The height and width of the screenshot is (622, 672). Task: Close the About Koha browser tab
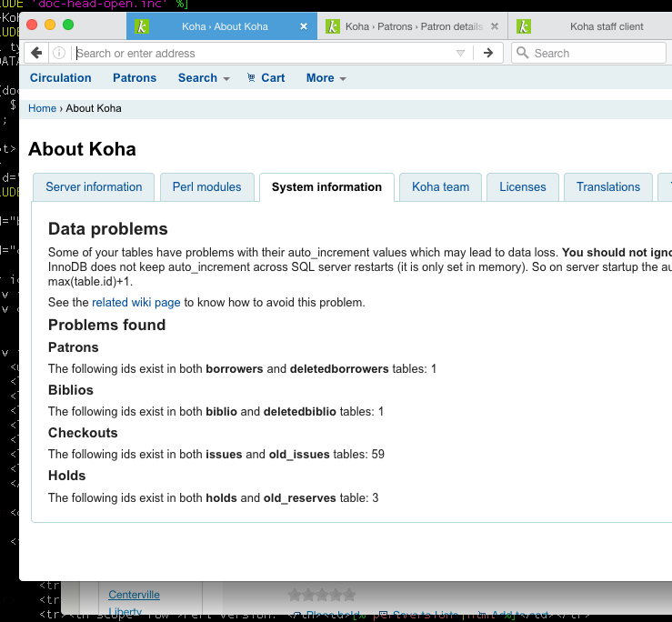[x=304, y=26]
